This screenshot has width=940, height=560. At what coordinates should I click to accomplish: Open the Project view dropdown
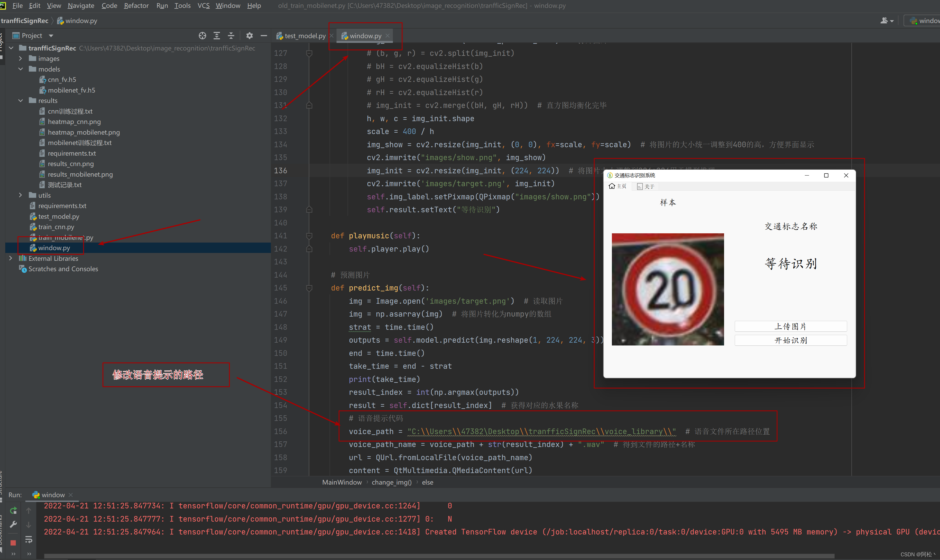(51, 35)
